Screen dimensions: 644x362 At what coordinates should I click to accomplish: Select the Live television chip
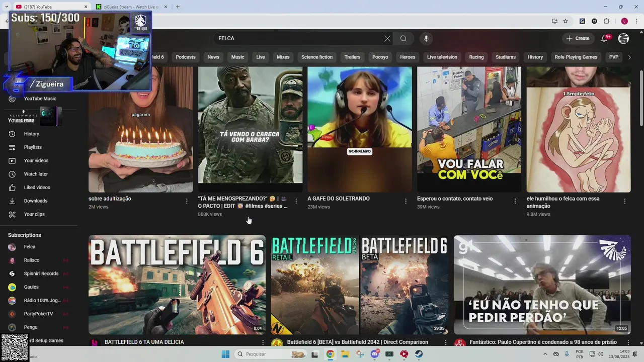pos(442,57)
